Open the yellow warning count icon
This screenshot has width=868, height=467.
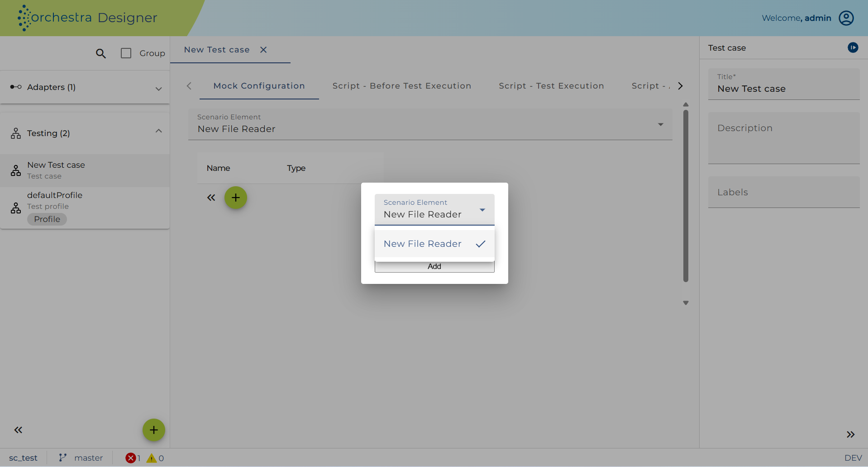(x=152, y=458)
